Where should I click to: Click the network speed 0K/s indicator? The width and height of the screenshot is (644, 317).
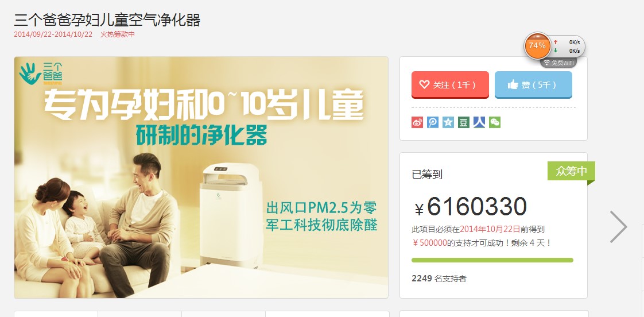pos(567,47)
